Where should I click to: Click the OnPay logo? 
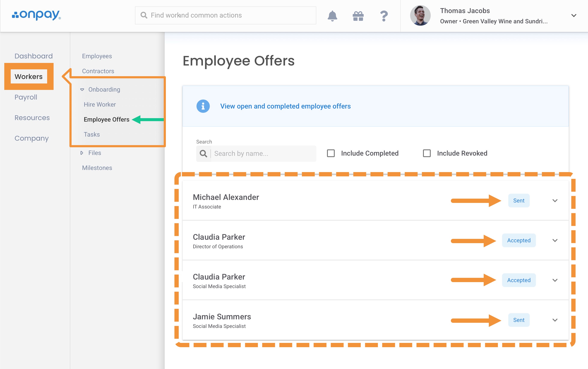pos(36,15)
